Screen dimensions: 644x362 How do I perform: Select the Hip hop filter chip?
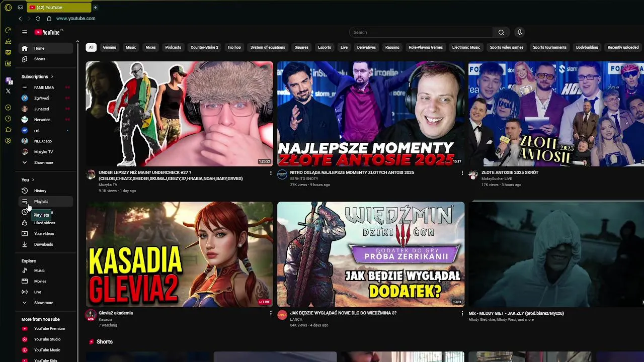(234, 47)
